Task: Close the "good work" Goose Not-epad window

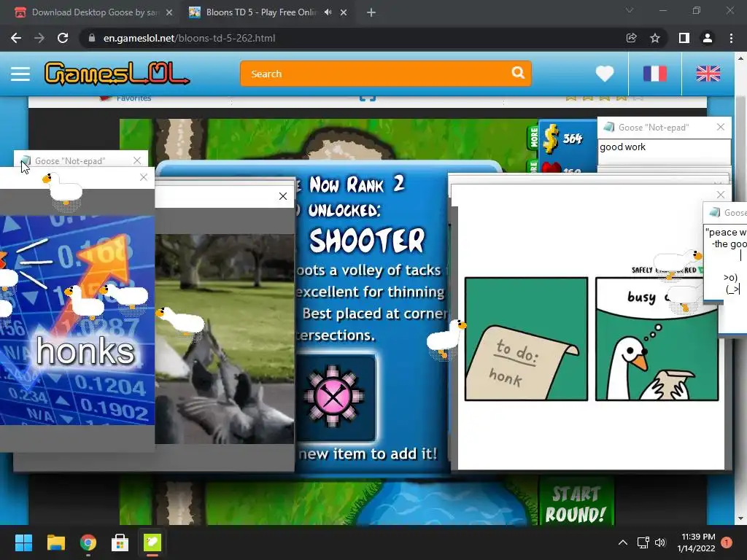Action: (720, 127)
